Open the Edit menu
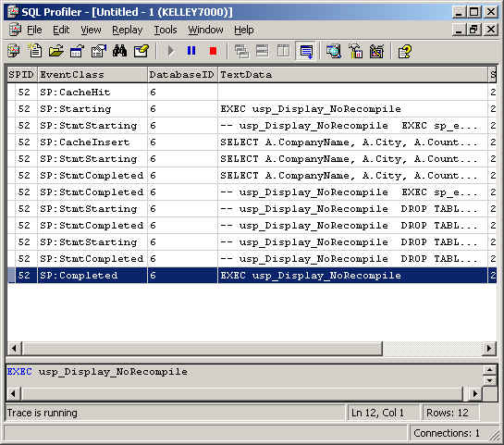Screen dimensions: 504x445 [61, 30]
